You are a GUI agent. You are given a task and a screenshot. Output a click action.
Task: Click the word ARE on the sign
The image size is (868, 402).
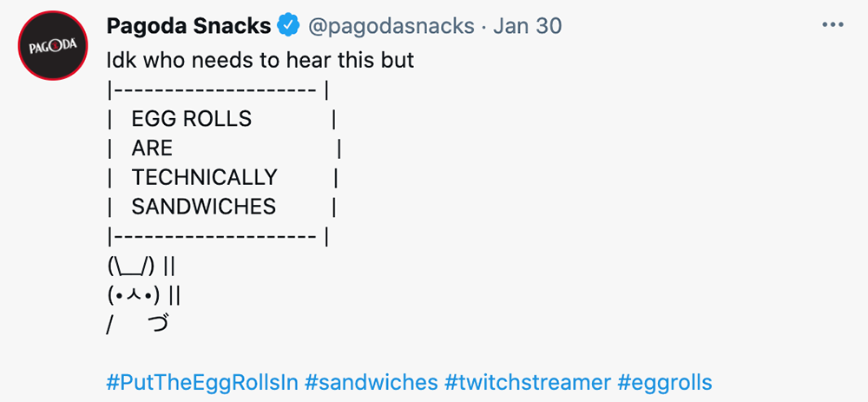point(152,148)
